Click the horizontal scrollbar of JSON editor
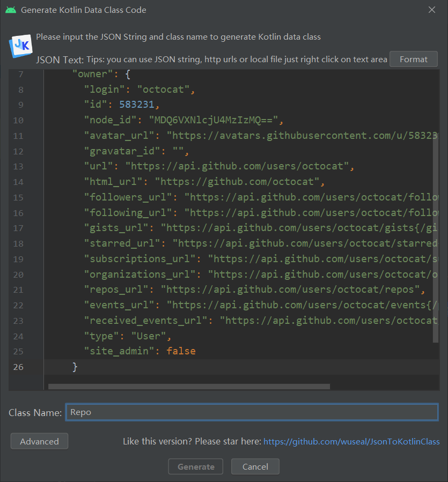 tap(189, 387)
